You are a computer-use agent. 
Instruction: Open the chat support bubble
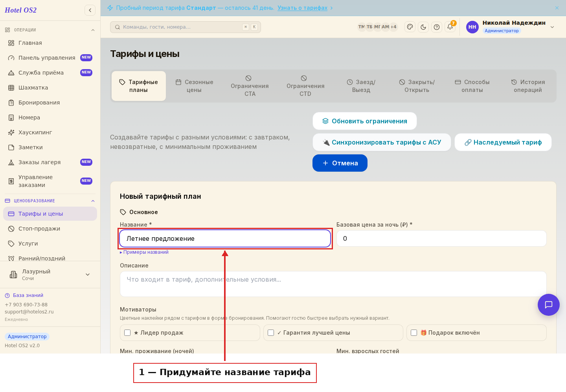coord(549,305)
